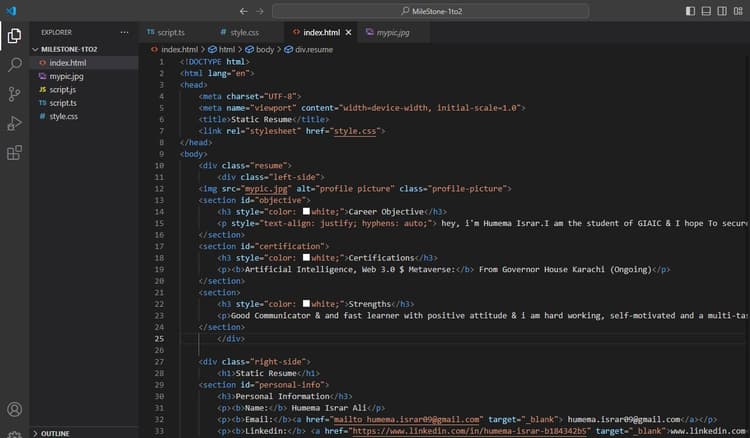Viewport: 750px width, 438px height.
Task: Toggle the bottom panel layout button
Action: [707, 11]
